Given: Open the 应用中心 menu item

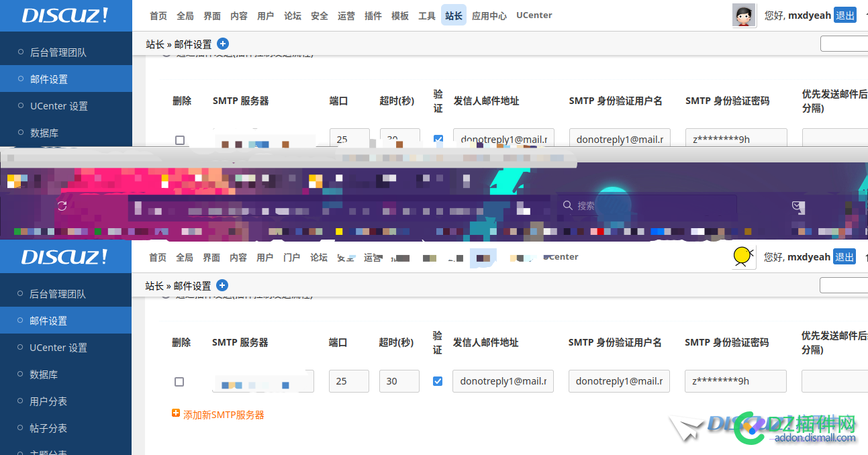Looking at the screenshot, I should [489, 15].
